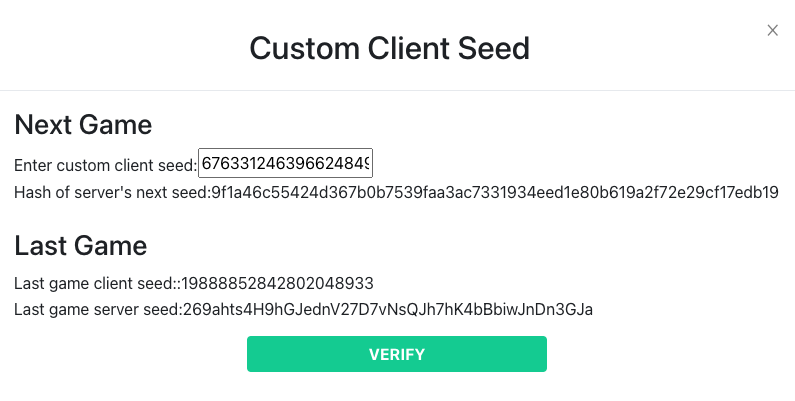
Task: Click the "Last game server seed" label
Action: (96, 310)
